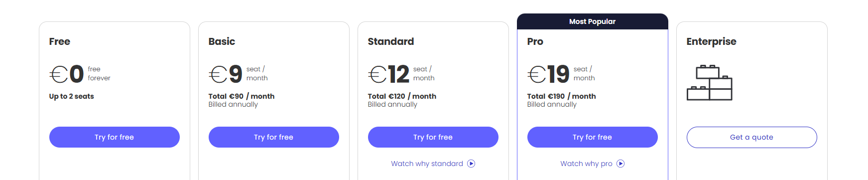Click the euro symbol on Standard plan

click(x=377, y=75)
